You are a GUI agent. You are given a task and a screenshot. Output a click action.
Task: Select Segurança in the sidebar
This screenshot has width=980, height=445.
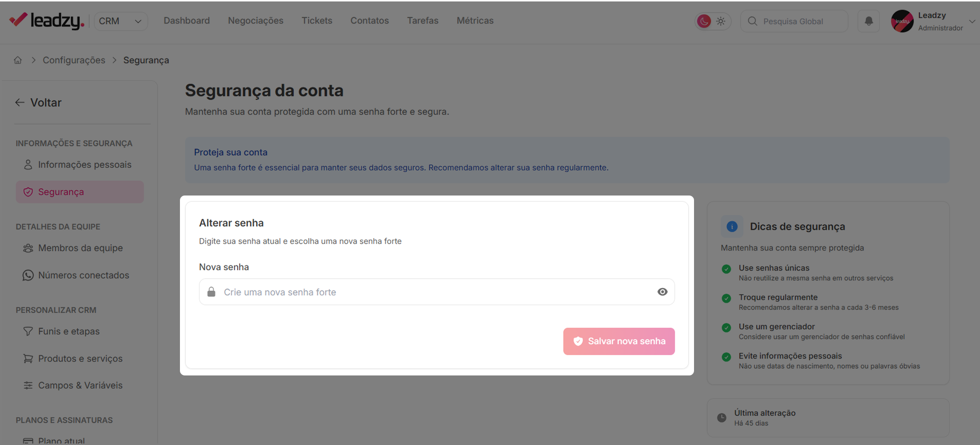coord(80,192)
